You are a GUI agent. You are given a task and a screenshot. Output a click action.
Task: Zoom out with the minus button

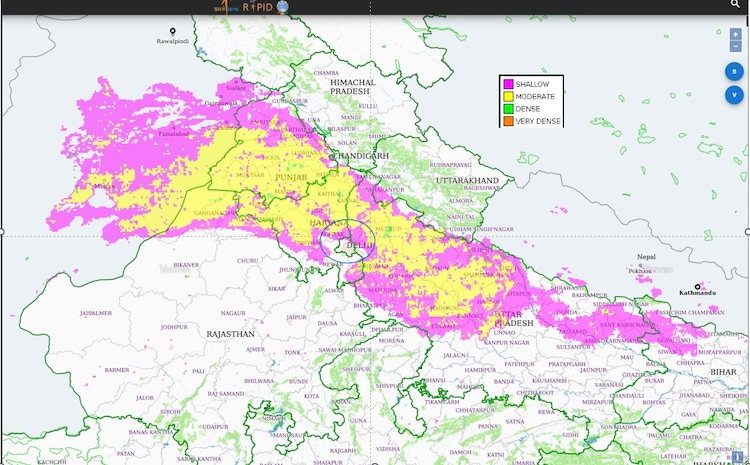(x=736, y=46)
